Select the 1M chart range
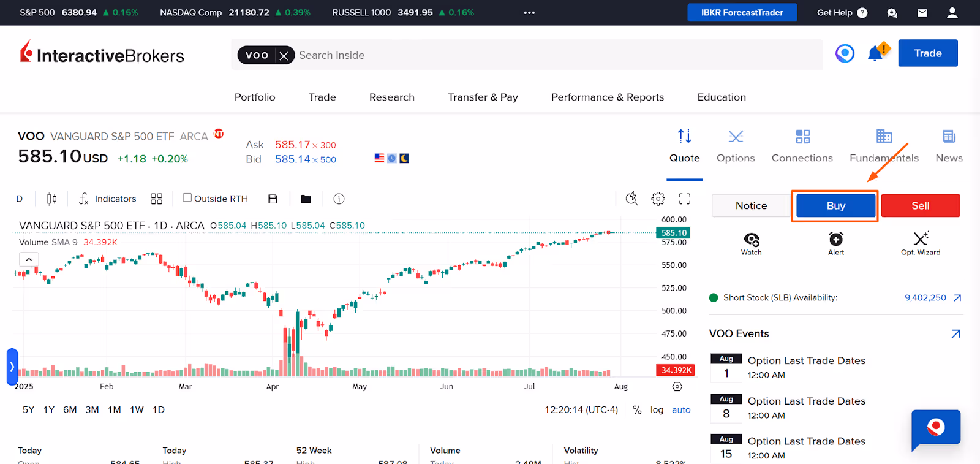The width and height of the screenshot is (980, 464). (115, 409)
